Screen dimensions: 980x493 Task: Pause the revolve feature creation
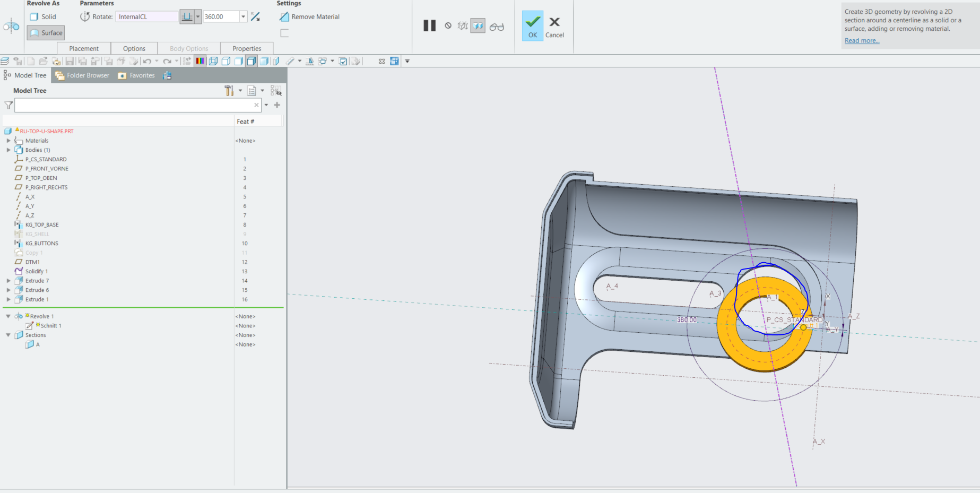pyautogui.click(x=430, y=25)
